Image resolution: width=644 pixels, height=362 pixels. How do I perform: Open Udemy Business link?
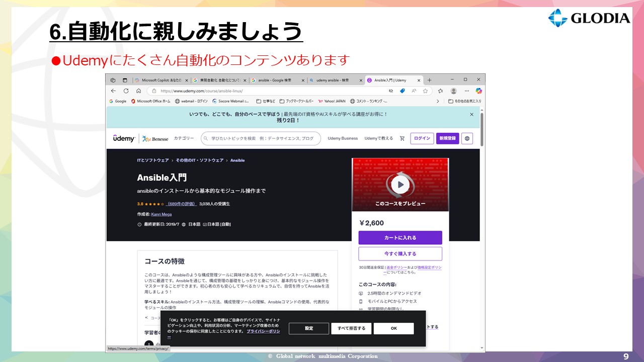tap(343, 138)
